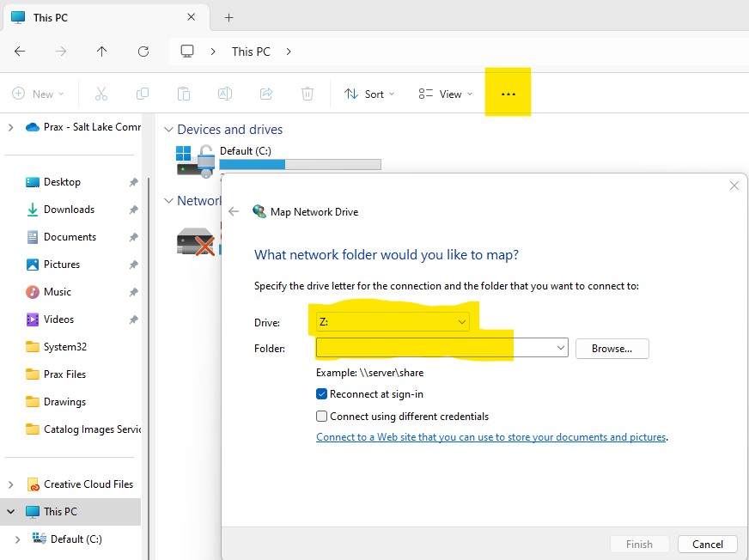Open the View menu
Viewport: 749px width, 560px height.
[445, 94]
